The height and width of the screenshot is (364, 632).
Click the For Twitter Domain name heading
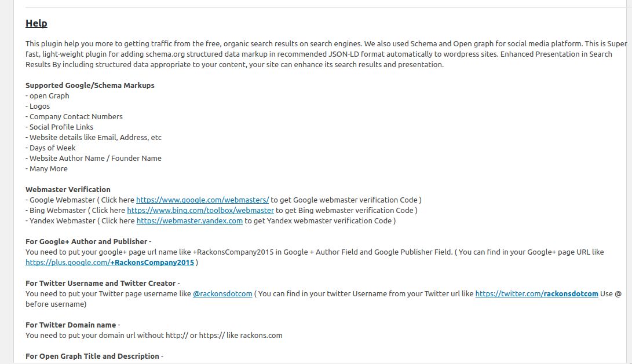71,325
